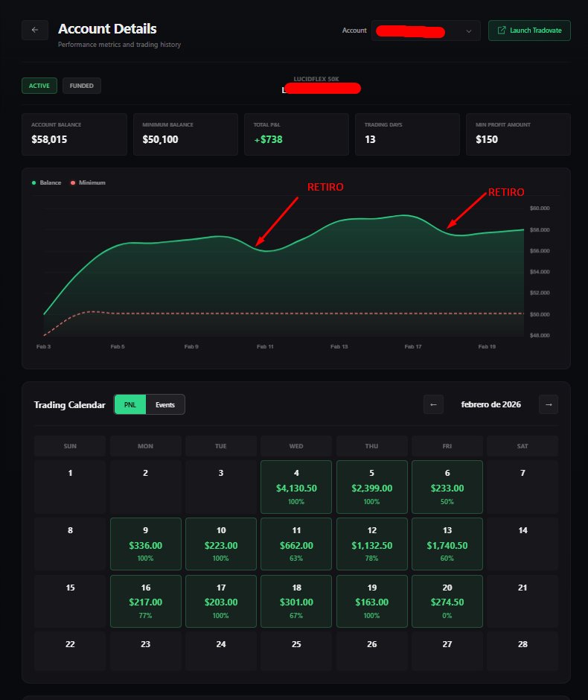Click the Trading Days 13 value
588x700 pixels.
(370, 140)
